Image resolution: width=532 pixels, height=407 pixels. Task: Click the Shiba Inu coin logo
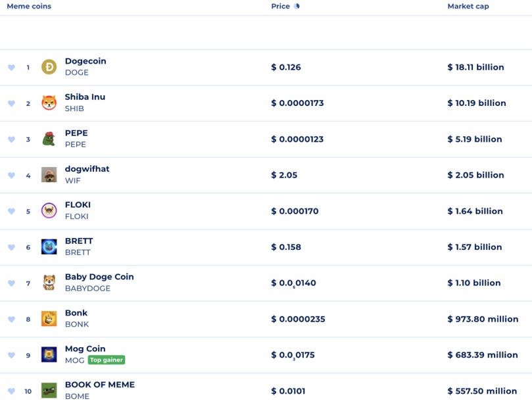click(49, 103)
